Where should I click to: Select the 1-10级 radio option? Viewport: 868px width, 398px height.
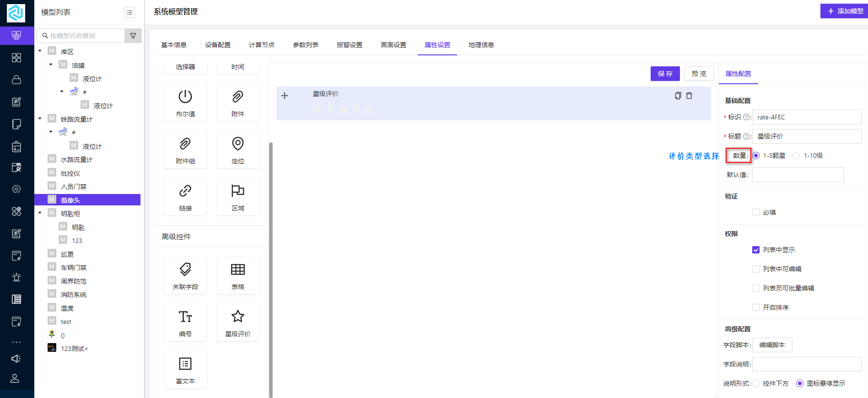click(796, 156)
